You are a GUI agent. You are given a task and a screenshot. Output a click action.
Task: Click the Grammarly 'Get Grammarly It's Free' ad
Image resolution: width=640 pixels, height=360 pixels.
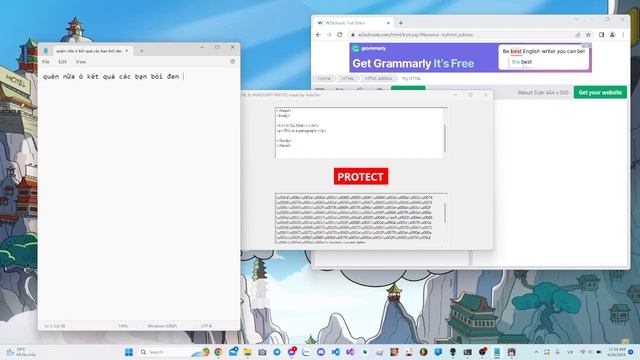coord(470,58)
